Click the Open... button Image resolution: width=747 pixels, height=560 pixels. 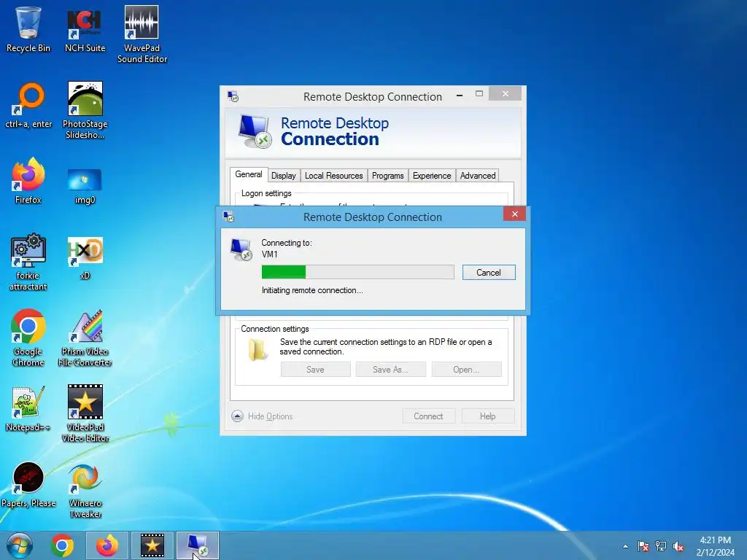coord(466,370)
